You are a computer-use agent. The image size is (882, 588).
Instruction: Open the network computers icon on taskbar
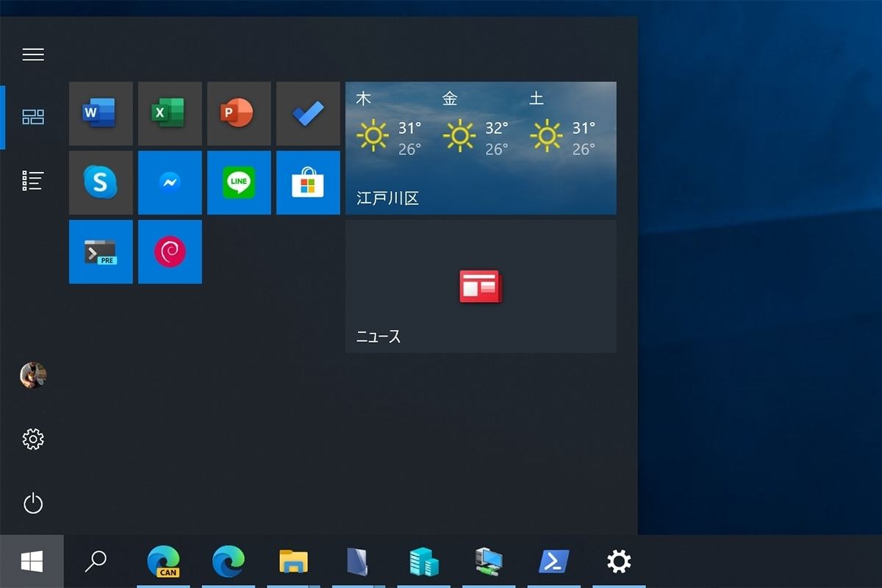pos(489,562)
